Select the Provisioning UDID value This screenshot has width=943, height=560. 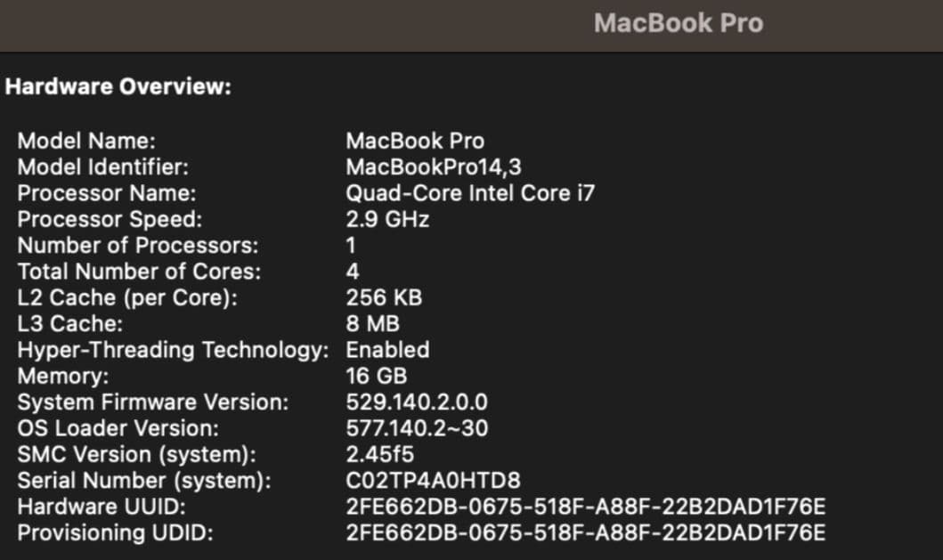pos(585,532)
